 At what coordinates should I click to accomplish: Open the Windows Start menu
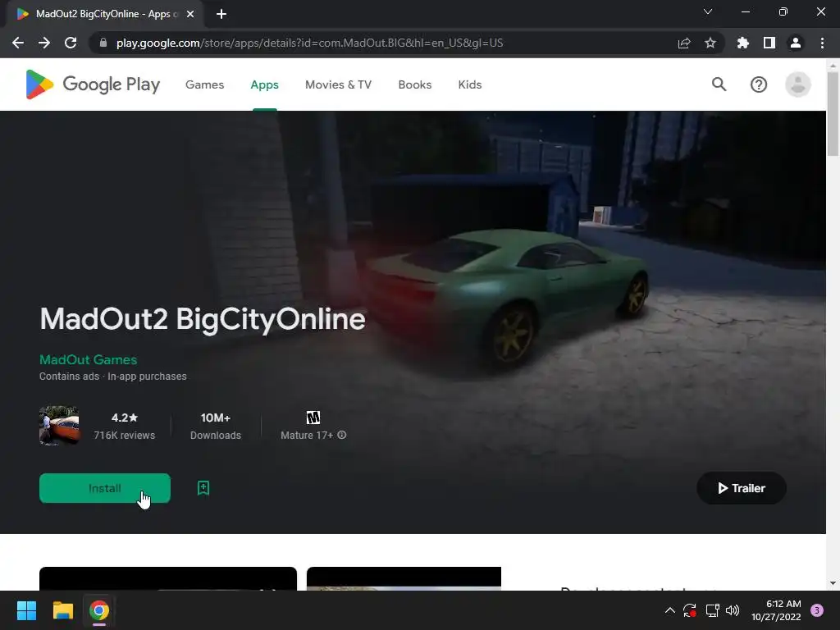[x=26, y=610]
